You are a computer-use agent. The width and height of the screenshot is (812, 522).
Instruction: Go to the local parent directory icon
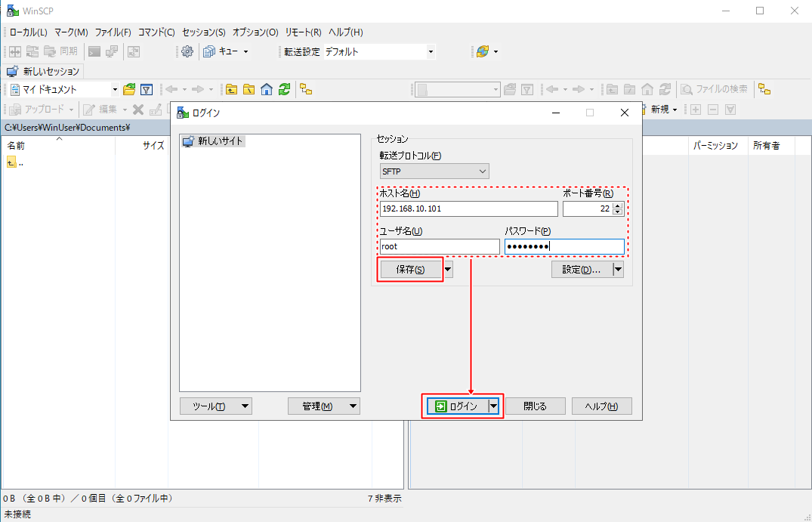232,89
